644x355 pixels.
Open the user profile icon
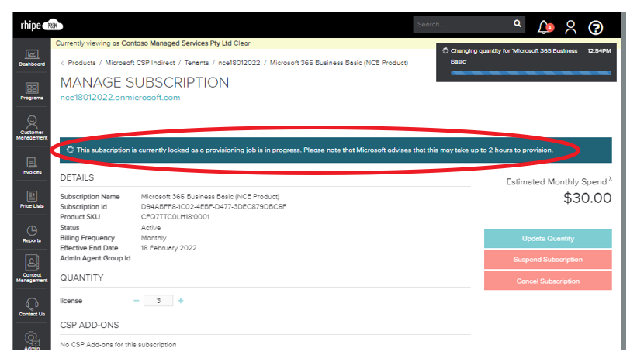(570, 27)
